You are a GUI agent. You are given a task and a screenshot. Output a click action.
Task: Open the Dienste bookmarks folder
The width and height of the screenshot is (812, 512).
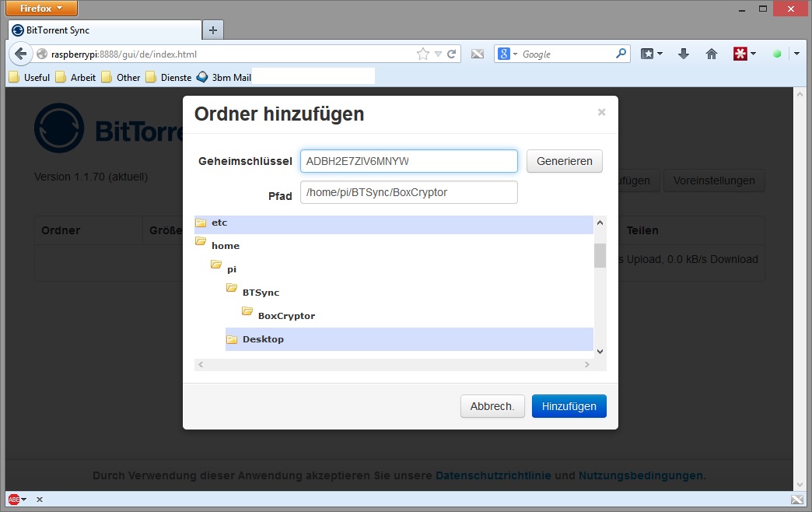[169, 77]
